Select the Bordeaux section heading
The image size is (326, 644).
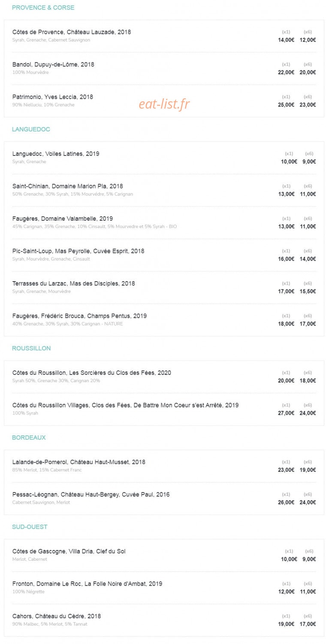tap(29, 437)
